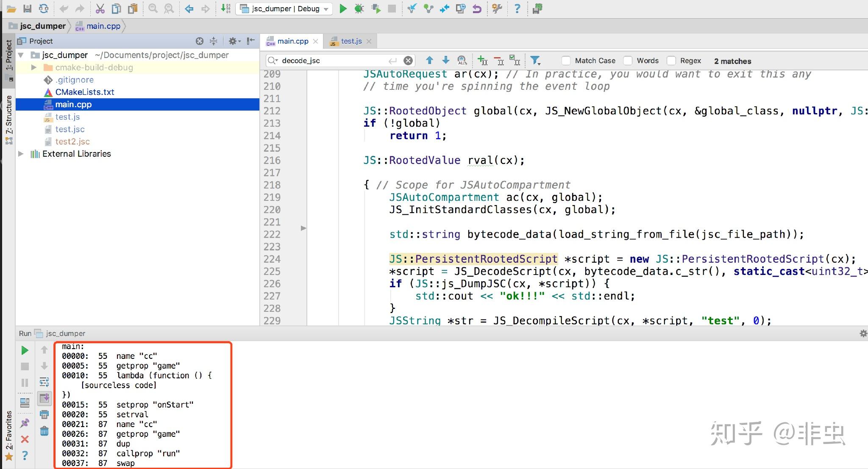Expand the External Libraries node
The height and width of the screenshot is (469, 868).
pyautogui.click(x=21, y=154)
